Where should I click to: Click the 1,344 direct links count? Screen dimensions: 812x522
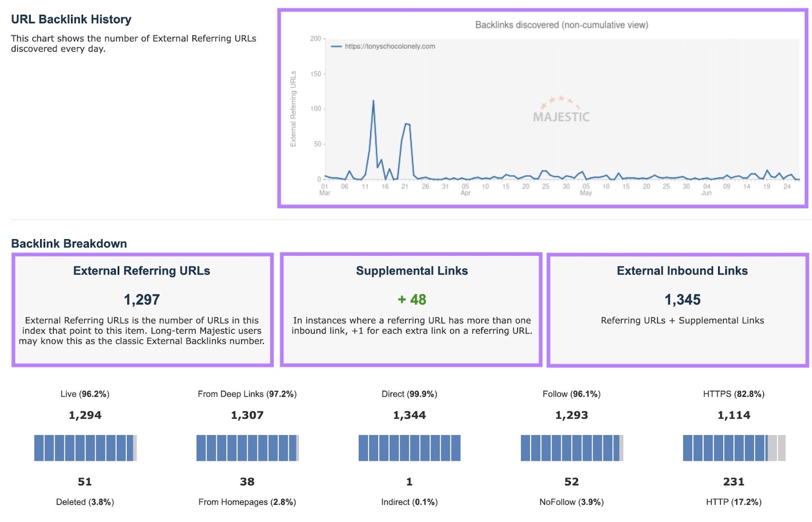[410, 415]
